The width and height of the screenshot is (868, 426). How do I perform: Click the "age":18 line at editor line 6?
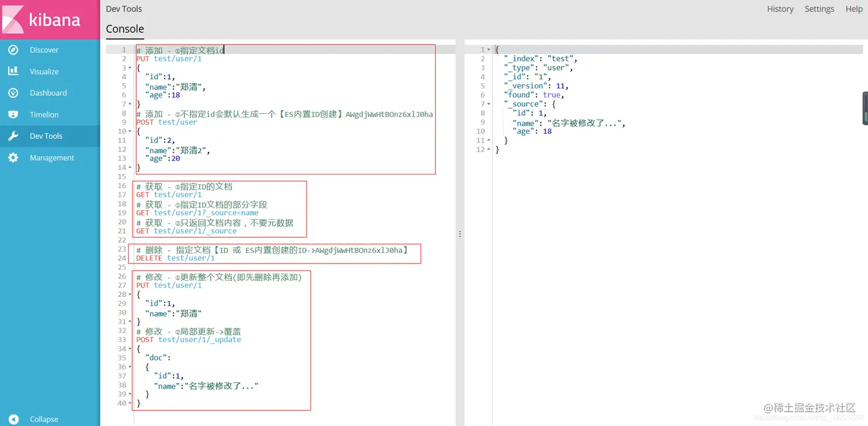162,95
